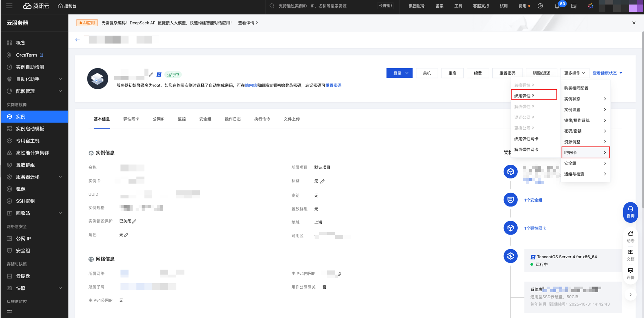Click the edit pencil next to instance name

click(151, 74)
